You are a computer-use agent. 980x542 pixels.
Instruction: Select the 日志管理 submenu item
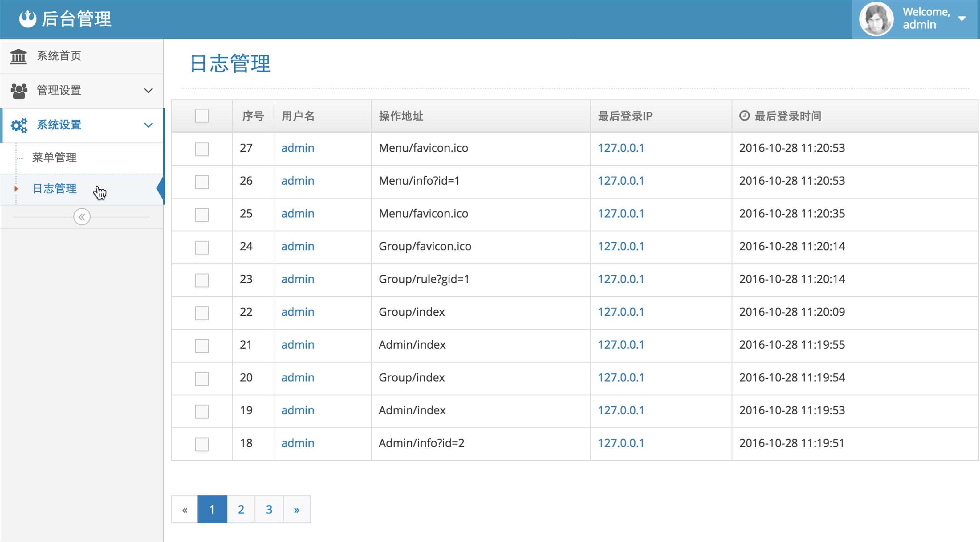tap(55, 189)
